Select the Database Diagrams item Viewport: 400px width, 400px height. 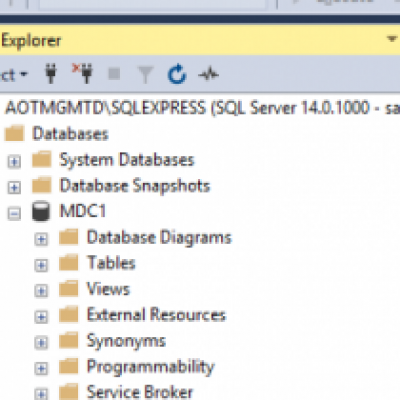point(159,238)
